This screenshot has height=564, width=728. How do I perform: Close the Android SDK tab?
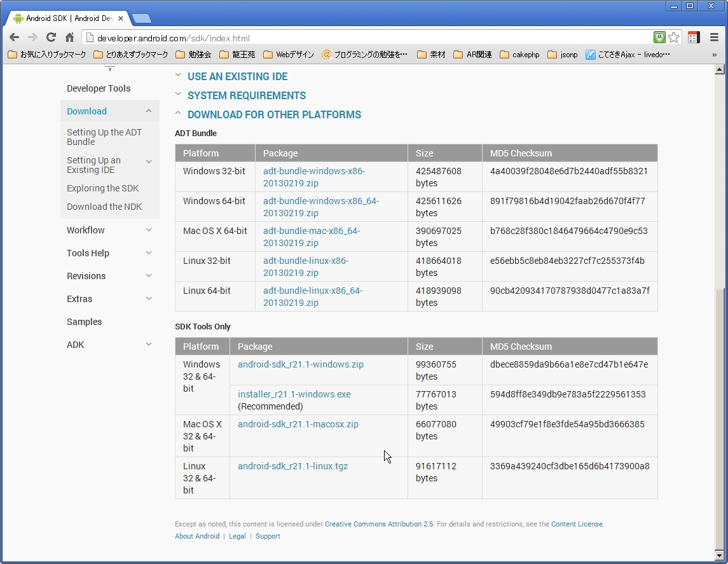[x=121, y=18]
